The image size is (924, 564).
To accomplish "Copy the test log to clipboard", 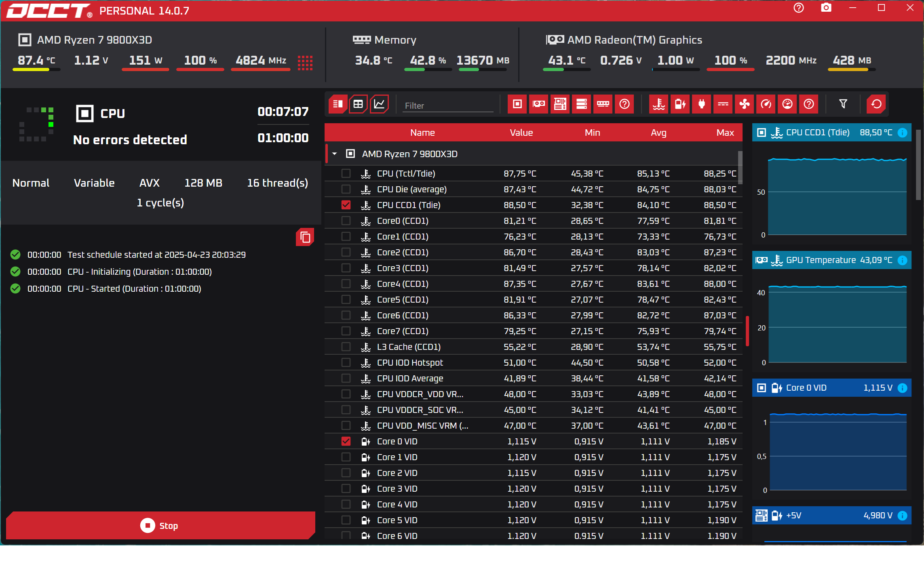I will click(305, 238).
